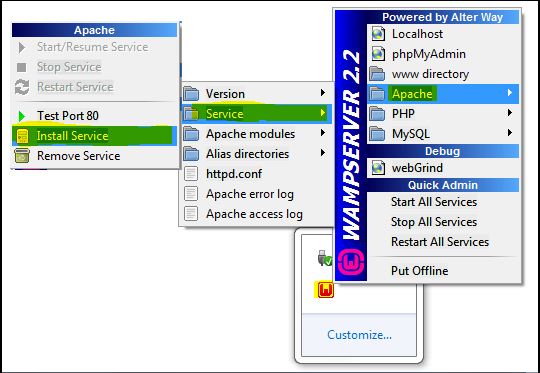This screenshot has width=540, height=373.
Task: Select Remove Service text
Action: pos(79,156)
